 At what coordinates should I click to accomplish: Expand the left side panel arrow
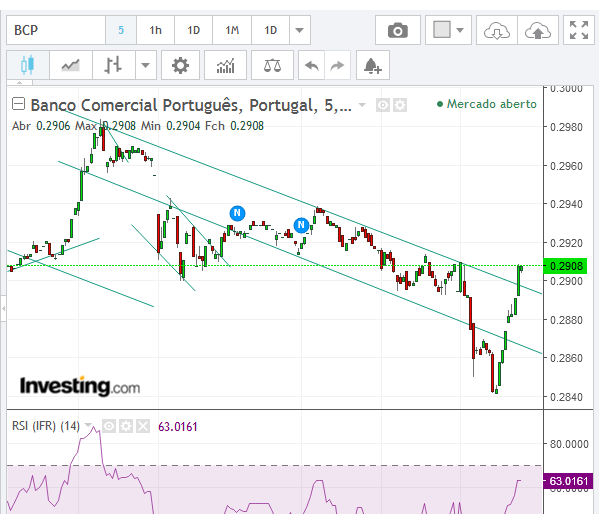(3, 308)
